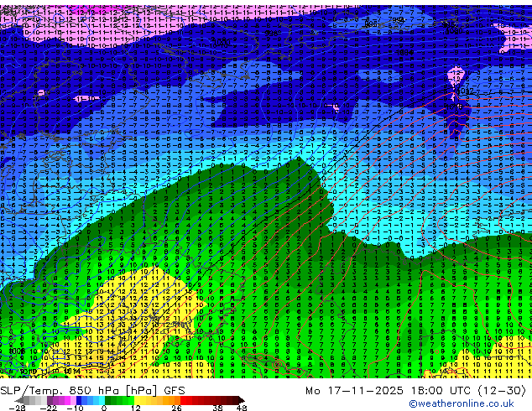This screenshot has width=532, height=411.
Task: Click the Mo 17-11-2025 18:00 UTC timestamp
Action: (x=416, y=391)
